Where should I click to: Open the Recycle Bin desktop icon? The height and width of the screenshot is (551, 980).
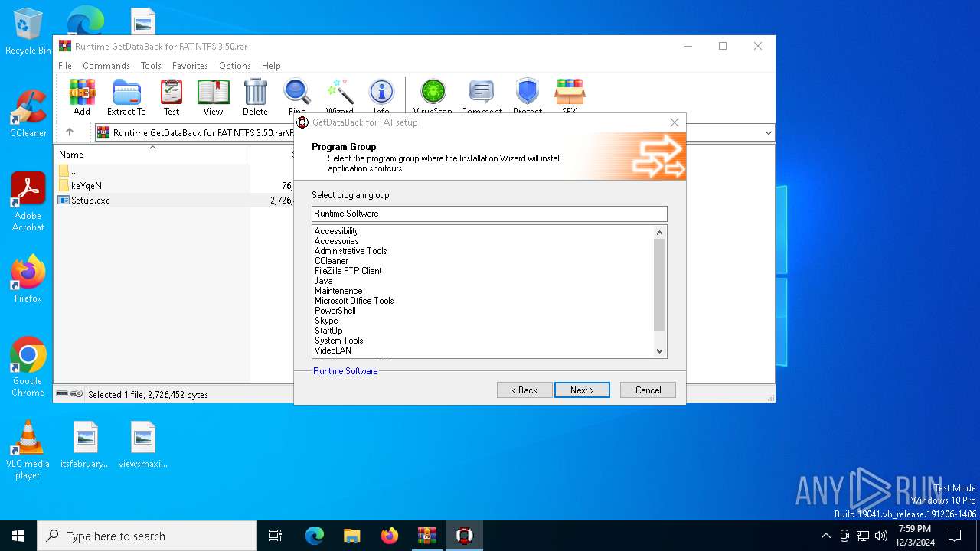click(x=28, y=32)
